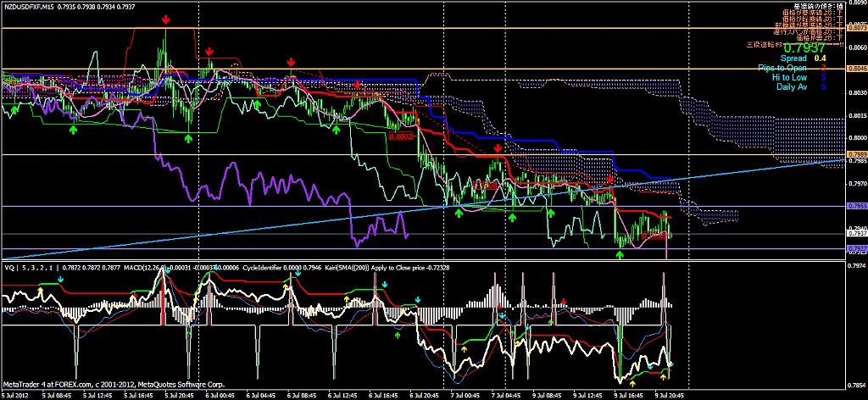Click the Pips to Open label
This screenshot has width=868, height=400.
click(x=782, y=68)
